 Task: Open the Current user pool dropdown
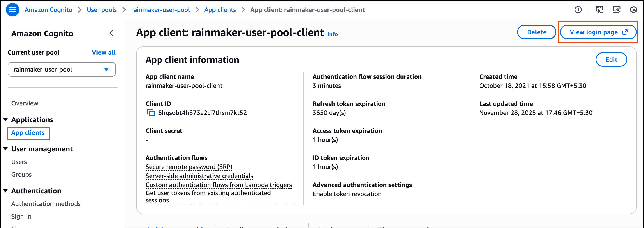point(62,69)
